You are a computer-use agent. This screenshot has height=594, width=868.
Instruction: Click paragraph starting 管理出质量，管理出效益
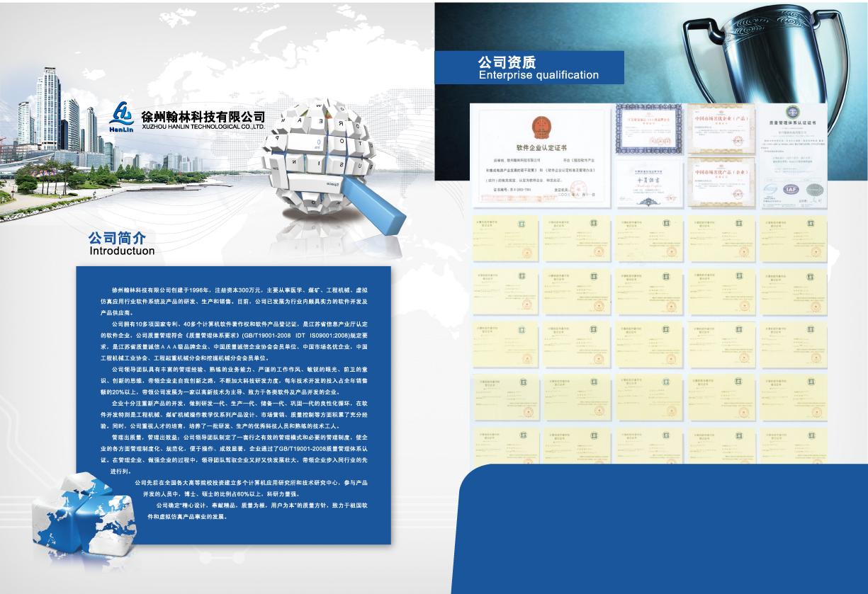coord(234,454)
